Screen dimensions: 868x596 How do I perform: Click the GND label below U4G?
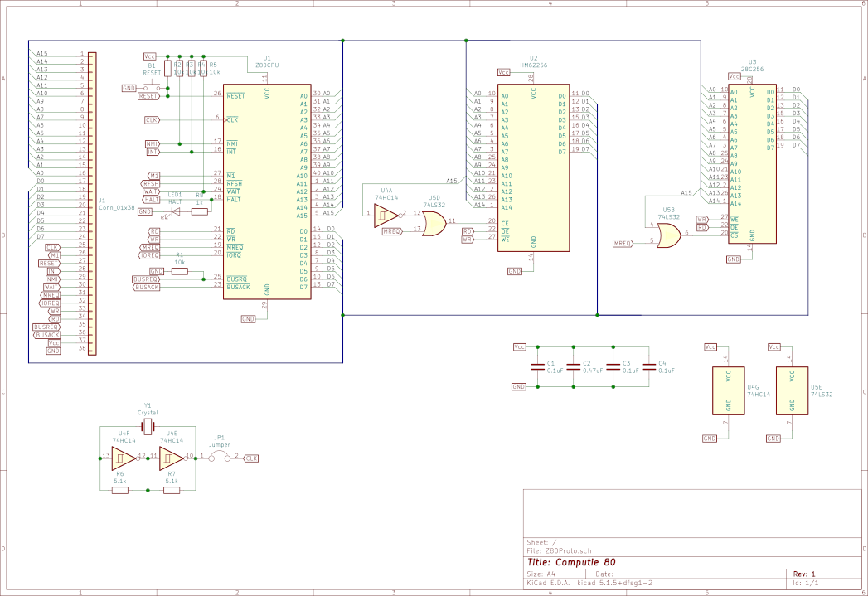pos(709,439)
